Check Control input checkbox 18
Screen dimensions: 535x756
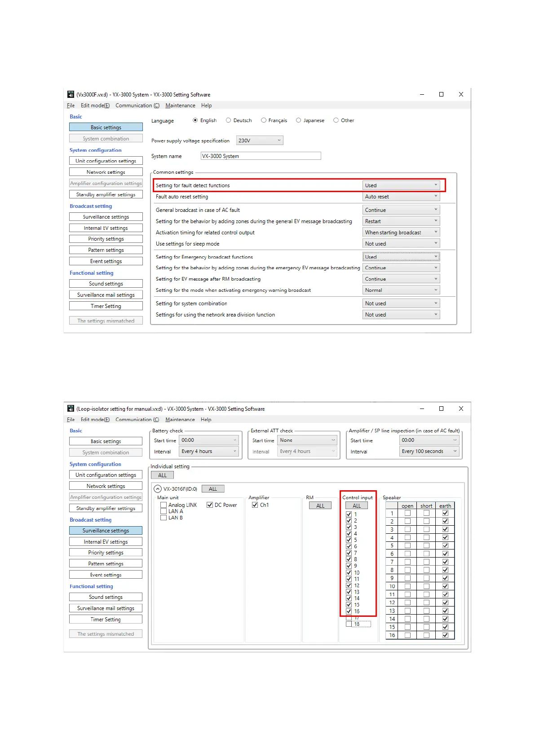(x=349, y=624)
